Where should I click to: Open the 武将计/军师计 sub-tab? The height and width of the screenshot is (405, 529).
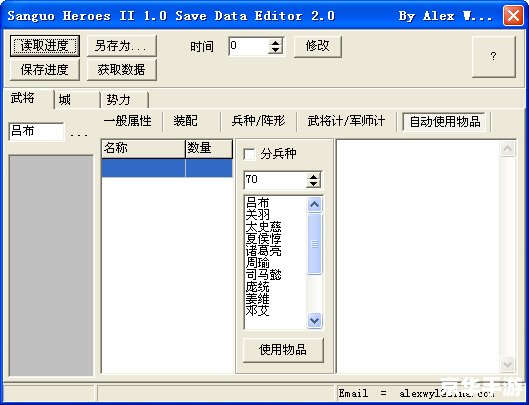point(346,121)
